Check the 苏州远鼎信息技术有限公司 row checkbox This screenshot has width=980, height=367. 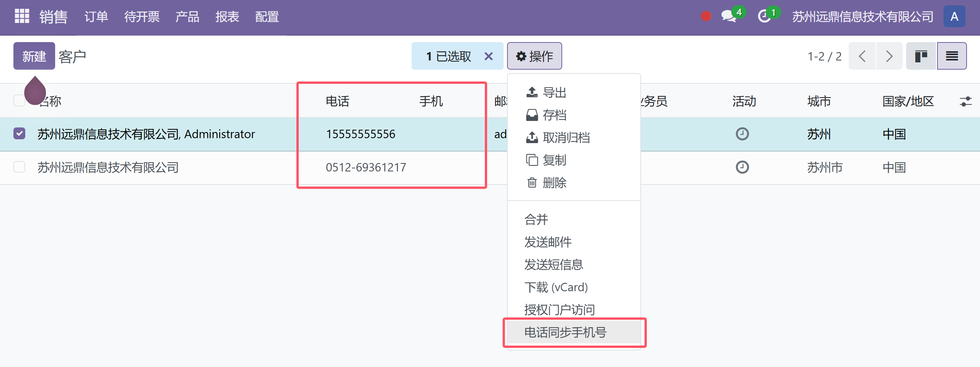click(20, 167)
